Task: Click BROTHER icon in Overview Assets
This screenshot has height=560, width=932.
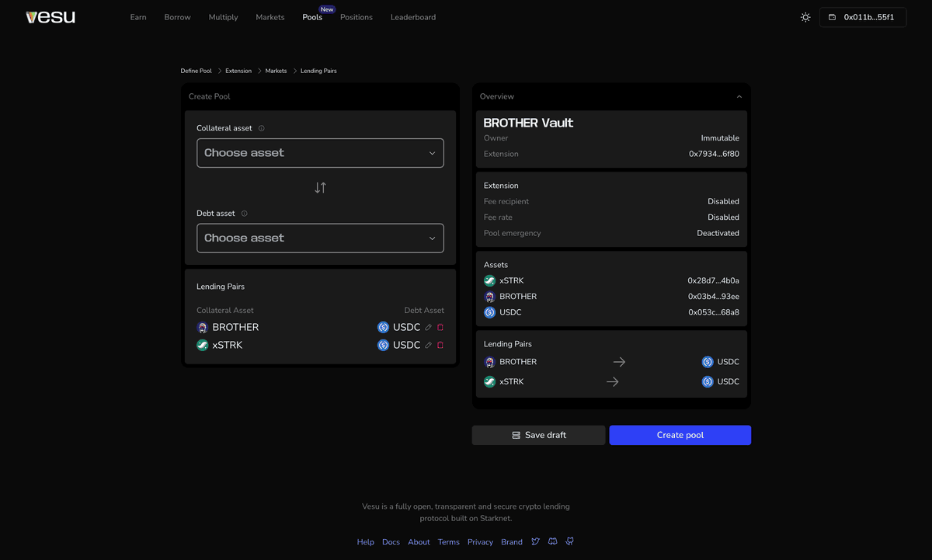Action: click(x=489, y=297)
